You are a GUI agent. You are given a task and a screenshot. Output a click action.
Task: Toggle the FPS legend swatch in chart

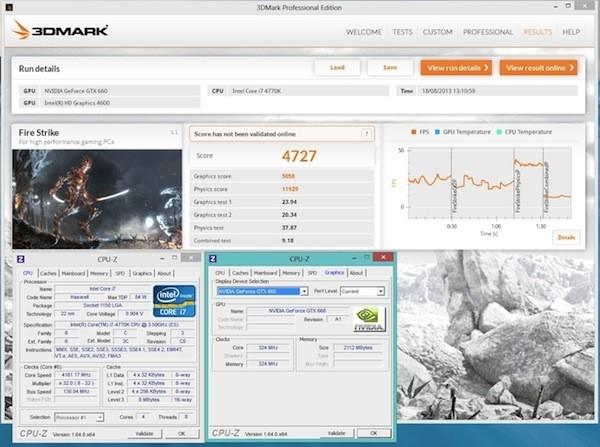(414, 132)
